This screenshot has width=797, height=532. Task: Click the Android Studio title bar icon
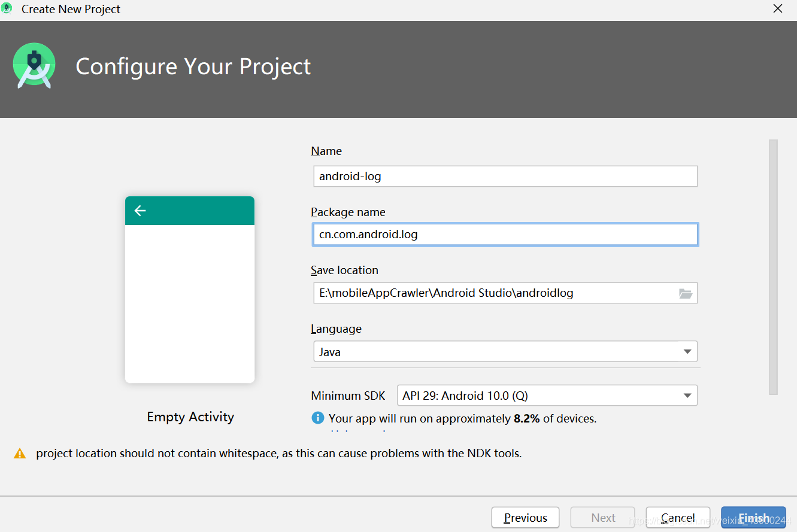tap(7, 8)
